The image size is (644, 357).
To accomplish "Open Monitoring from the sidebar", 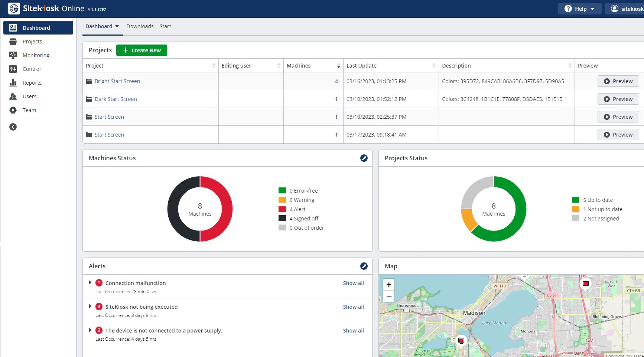I will (36, 55).
